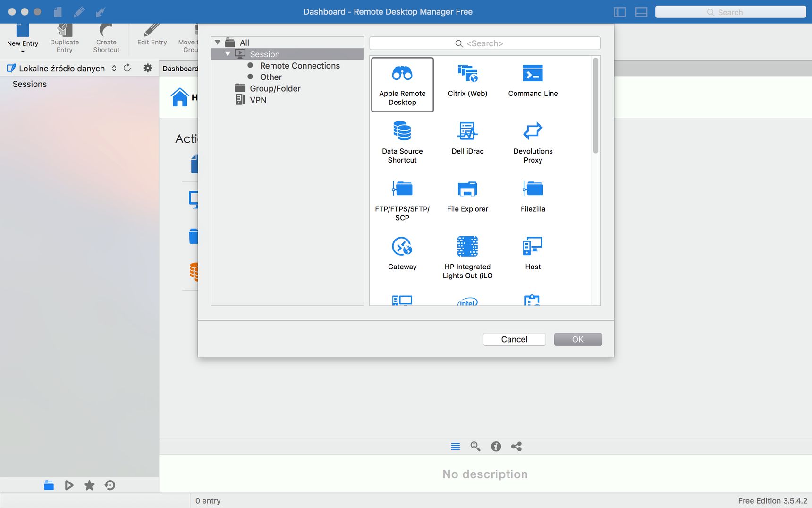Select Devolutions Proxy entry type

533,142
